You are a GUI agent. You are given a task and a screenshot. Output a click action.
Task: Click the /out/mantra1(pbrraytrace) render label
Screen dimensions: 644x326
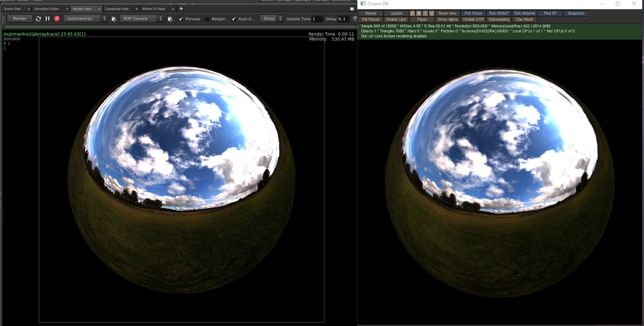pyautogui.click(x=44, y=34)
